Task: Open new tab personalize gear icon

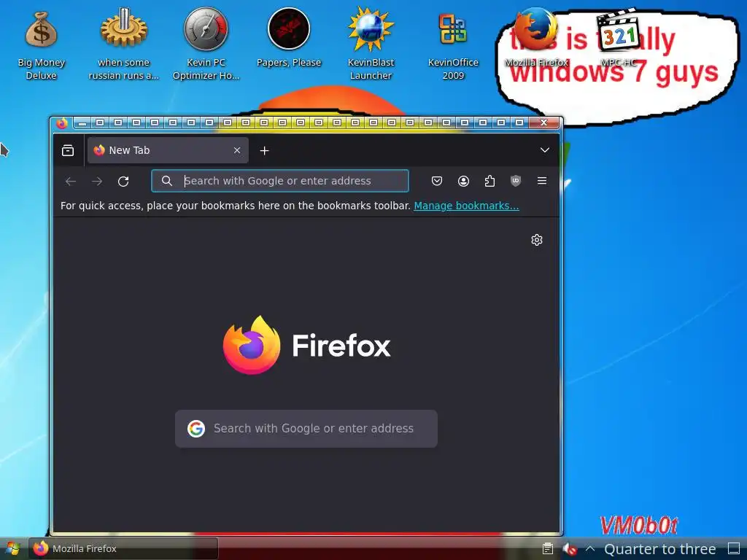Action: pyautogui.click(x=537, y=239)
